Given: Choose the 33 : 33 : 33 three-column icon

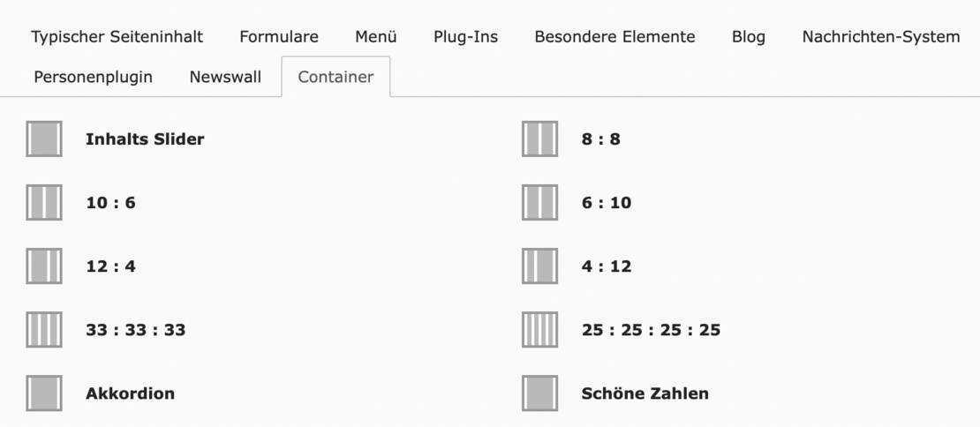Looking at the screenshot, I should click(44, 330).
